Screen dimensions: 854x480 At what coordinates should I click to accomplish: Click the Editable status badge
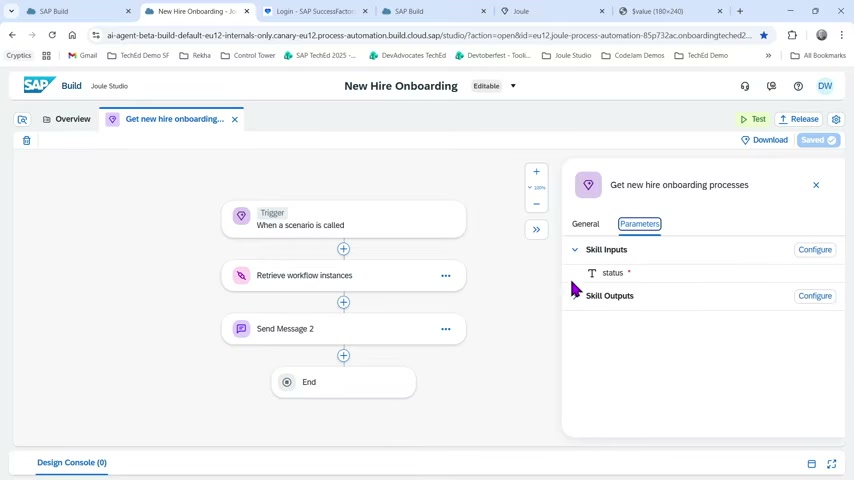click(486, 86)
